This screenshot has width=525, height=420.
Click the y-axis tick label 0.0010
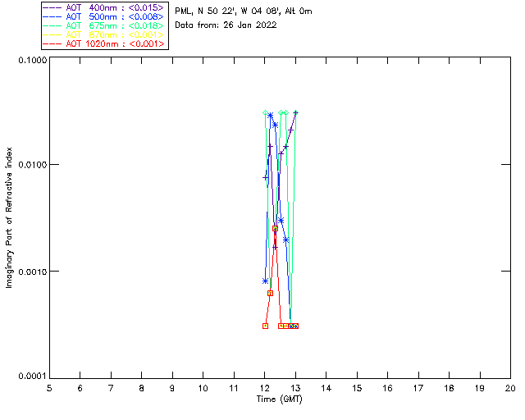pyautogui.click(x=32, y=272)
